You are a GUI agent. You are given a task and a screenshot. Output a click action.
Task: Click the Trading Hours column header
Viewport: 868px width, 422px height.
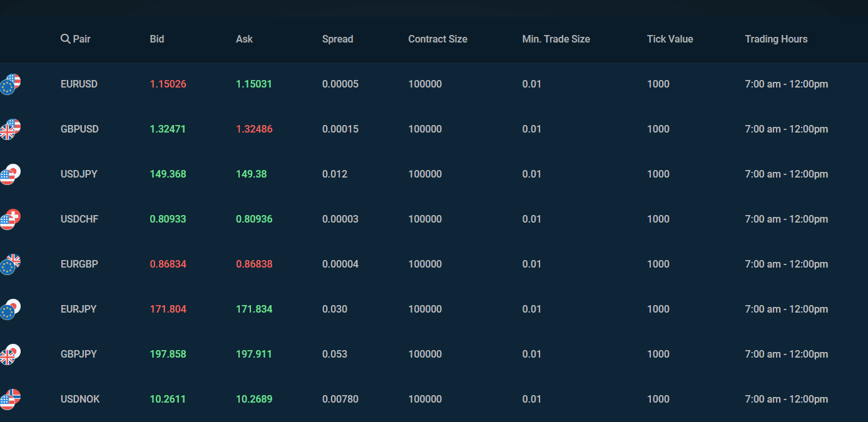point(776,39)
